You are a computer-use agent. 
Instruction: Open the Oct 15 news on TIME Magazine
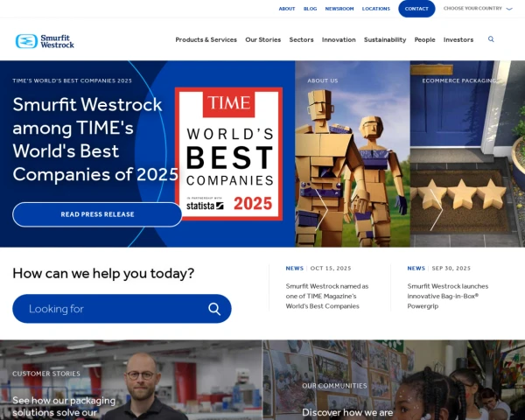(x=326, y=296)
